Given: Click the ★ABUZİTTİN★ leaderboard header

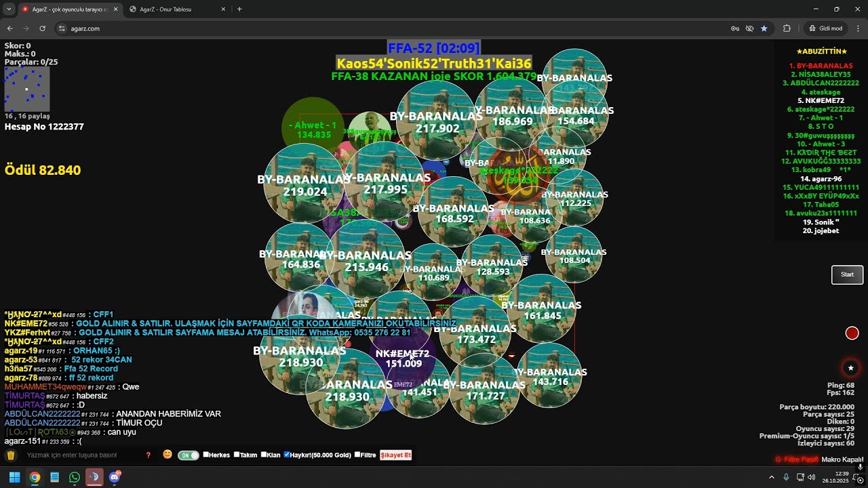Looking at the screenshot, I should point(821,52).
